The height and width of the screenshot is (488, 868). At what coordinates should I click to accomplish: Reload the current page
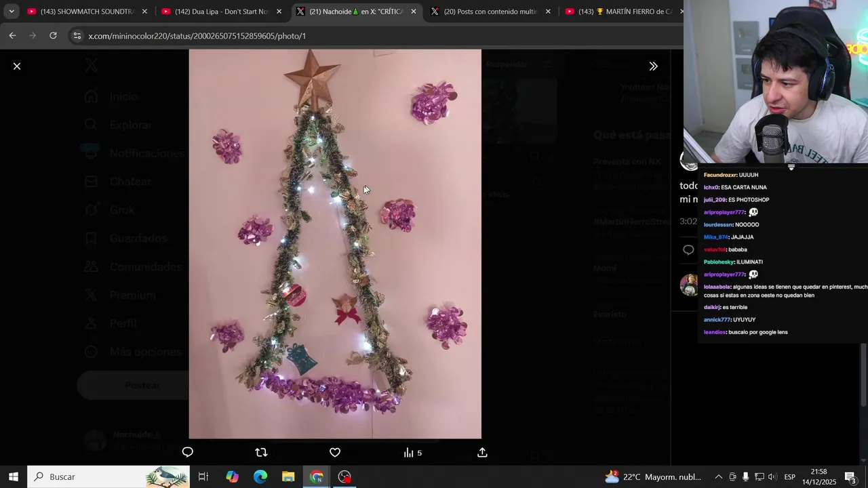[53, 36]
